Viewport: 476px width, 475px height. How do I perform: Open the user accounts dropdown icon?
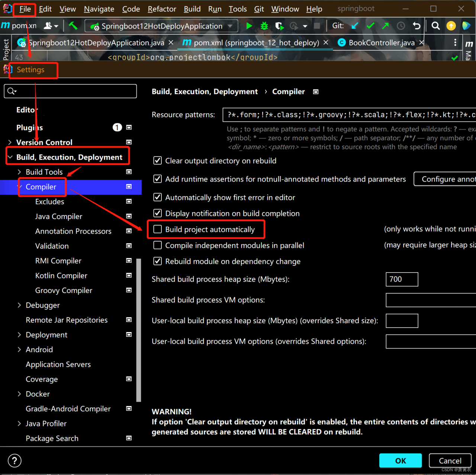coord(51,26)
